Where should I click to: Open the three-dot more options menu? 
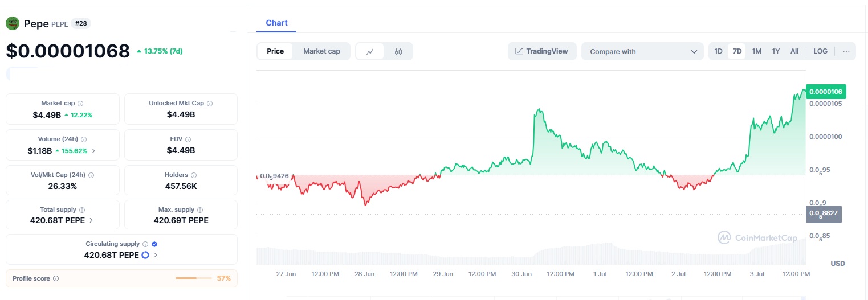coord(846,51)
